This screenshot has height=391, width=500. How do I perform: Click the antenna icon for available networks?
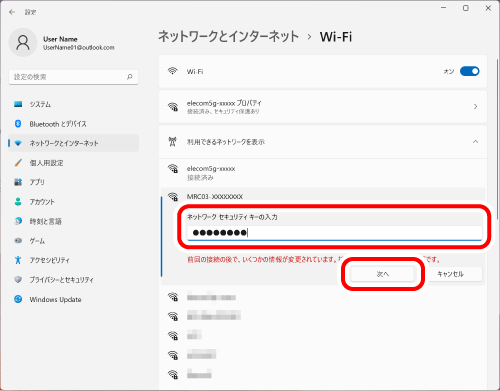pos(172,142)
